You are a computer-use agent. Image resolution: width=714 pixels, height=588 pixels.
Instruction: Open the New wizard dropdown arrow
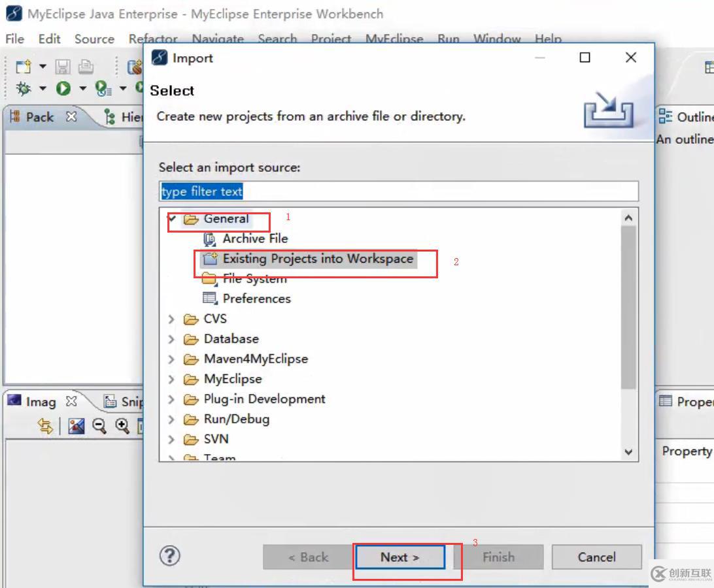(x=42, y=67)
